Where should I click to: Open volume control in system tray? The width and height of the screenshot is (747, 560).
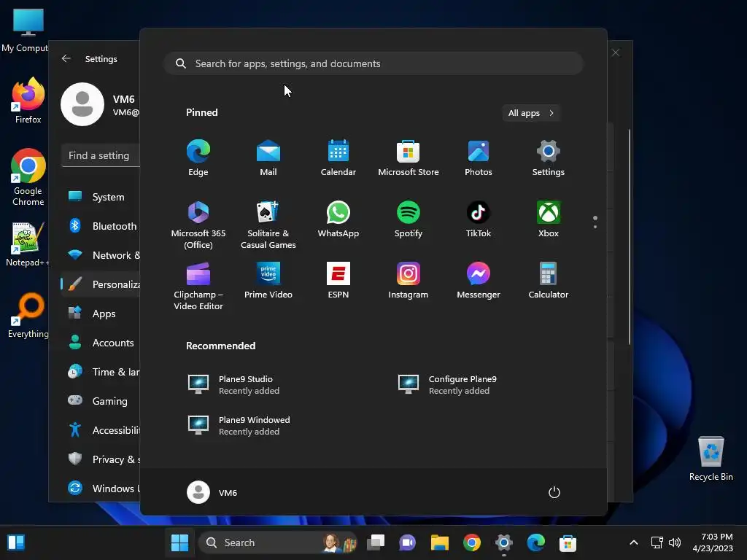pyautogui.click(x=675, y=542)
